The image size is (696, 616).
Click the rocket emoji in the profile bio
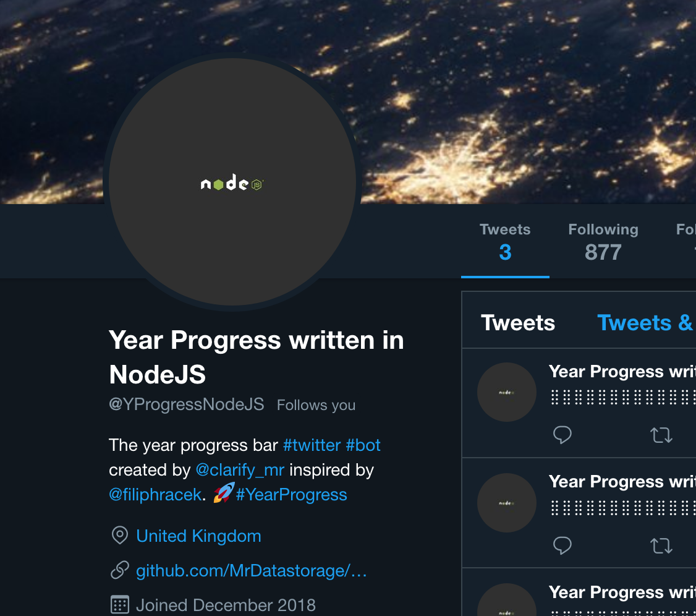coord(221,494)
